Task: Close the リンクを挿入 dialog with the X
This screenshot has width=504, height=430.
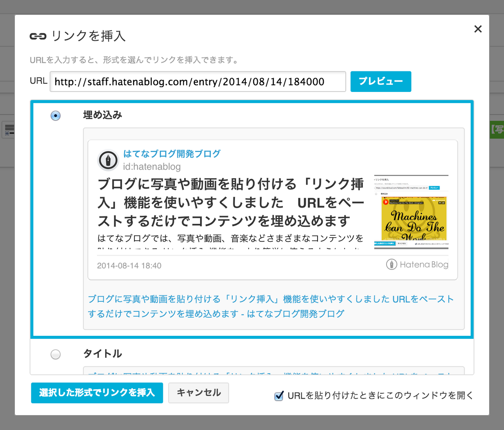Action: point(478,29)
